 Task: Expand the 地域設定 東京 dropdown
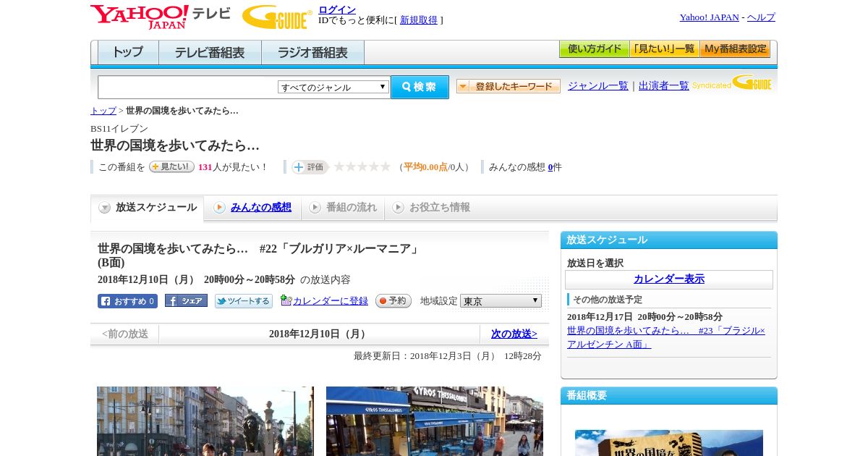pos(501,300)
